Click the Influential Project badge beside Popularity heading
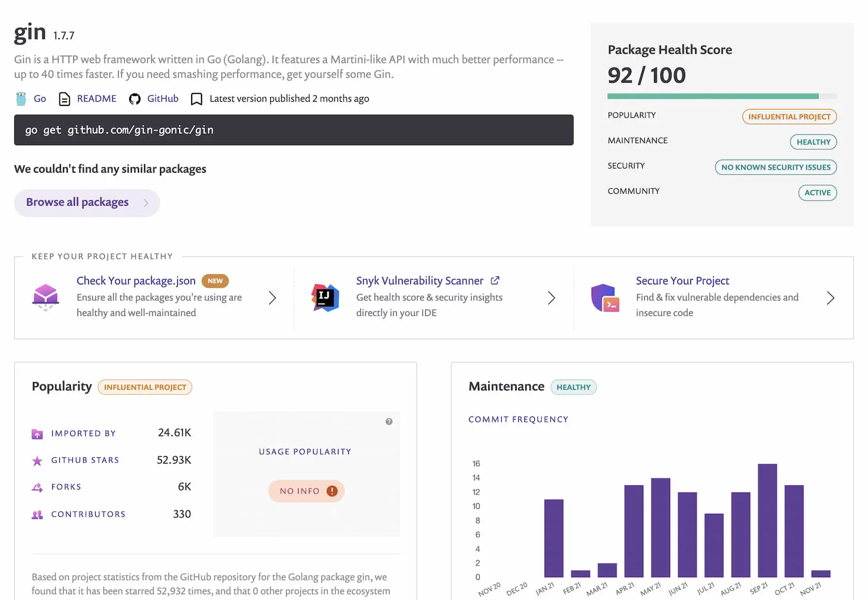 click(x=145, y=387)
